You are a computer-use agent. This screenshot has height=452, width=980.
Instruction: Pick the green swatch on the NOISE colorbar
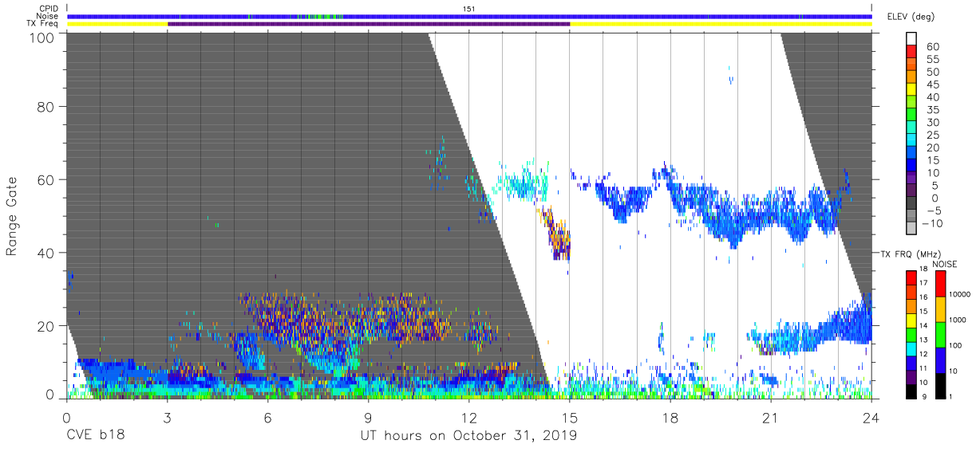[940, 335]
